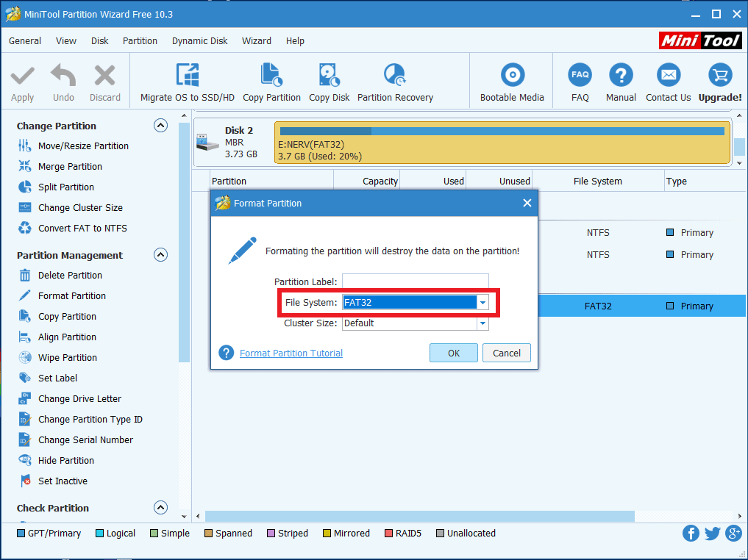Open the Wizard menu

coord(257,41)
